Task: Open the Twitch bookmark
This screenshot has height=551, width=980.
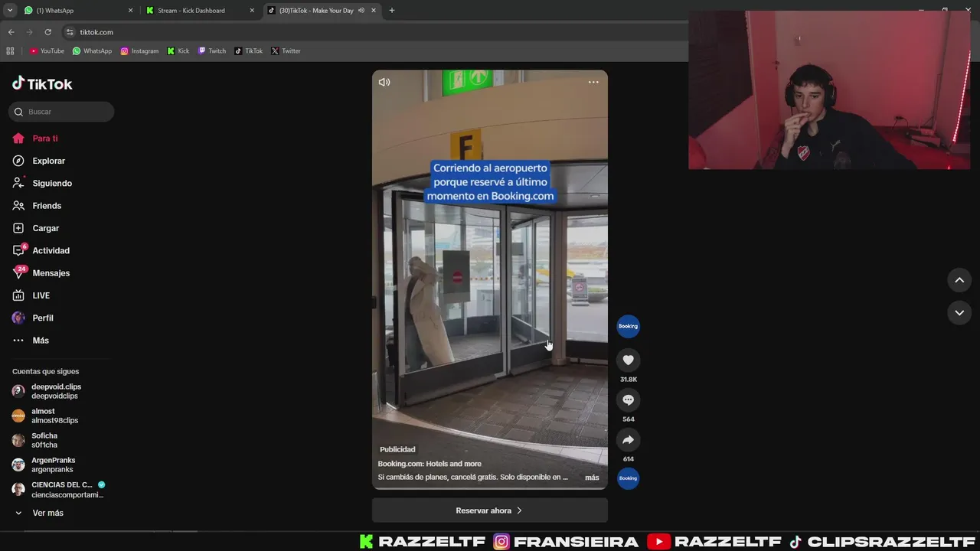Action: (212, 51)
